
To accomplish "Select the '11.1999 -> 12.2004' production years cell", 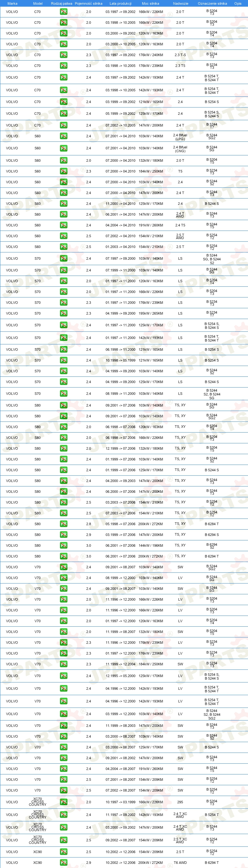I will (x=120, y=664).
